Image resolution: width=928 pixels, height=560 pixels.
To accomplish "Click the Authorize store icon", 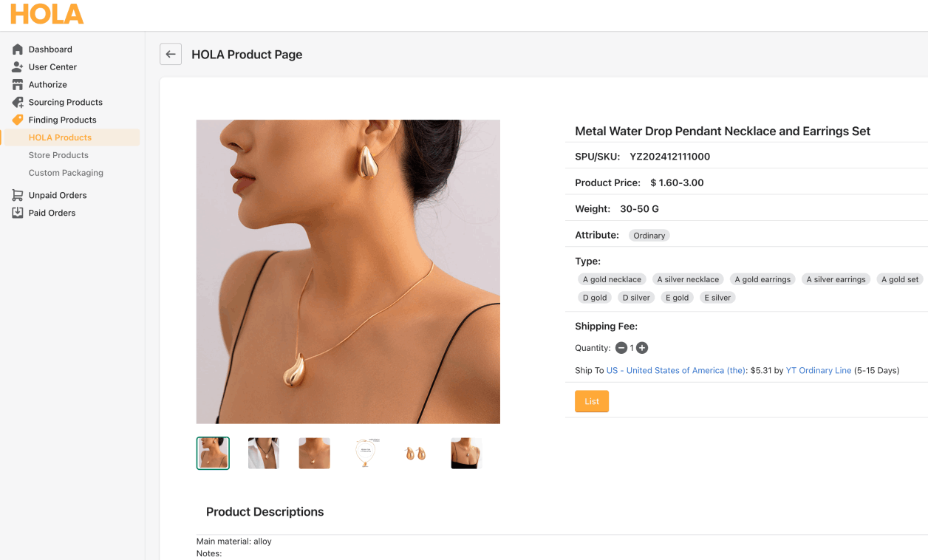I will point(18,85).
